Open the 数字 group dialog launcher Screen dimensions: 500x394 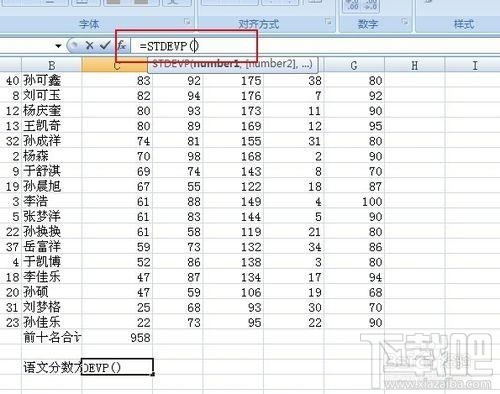click(x=404, y=22)
